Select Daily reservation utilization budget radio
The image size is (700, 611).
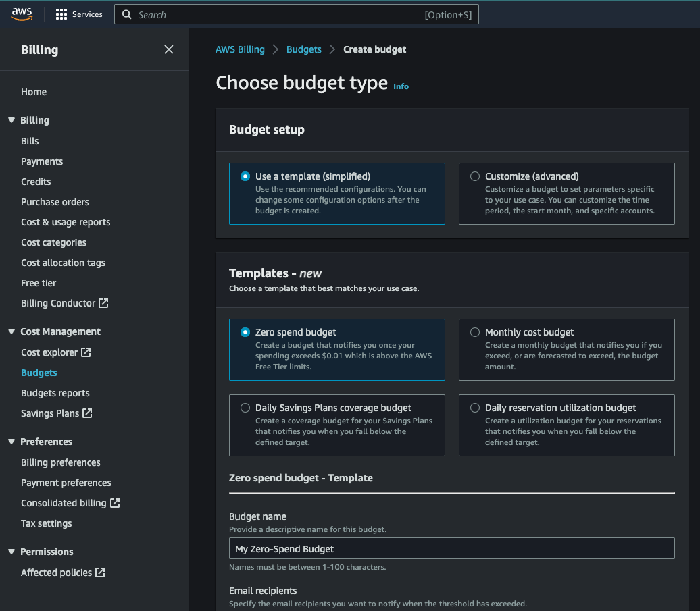point(475,408)
